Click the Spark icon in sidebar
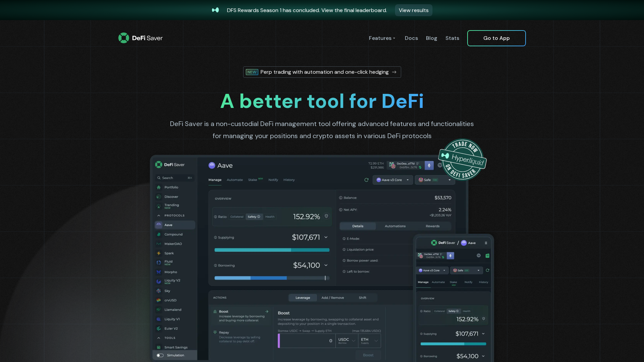 click(x=159, y=253)
